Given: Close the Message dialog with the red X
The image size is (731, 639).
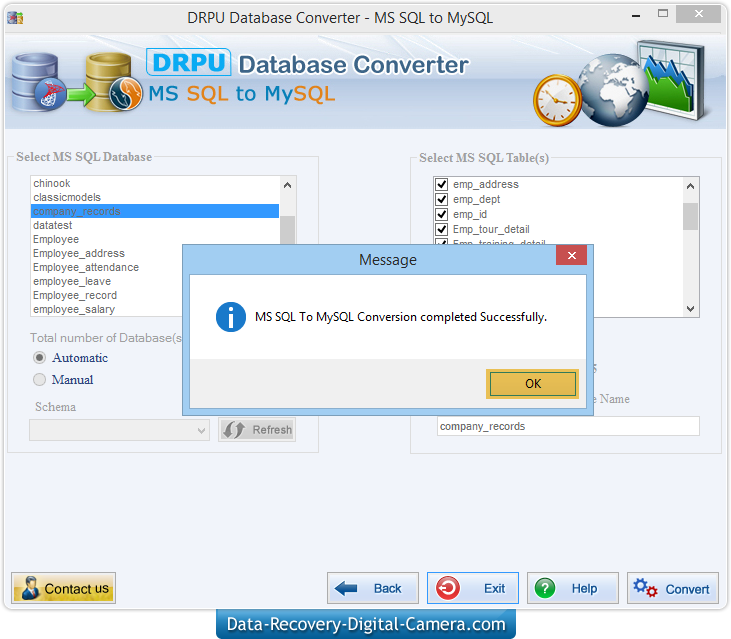Looking at the screenshot, I should click(571, 255).
